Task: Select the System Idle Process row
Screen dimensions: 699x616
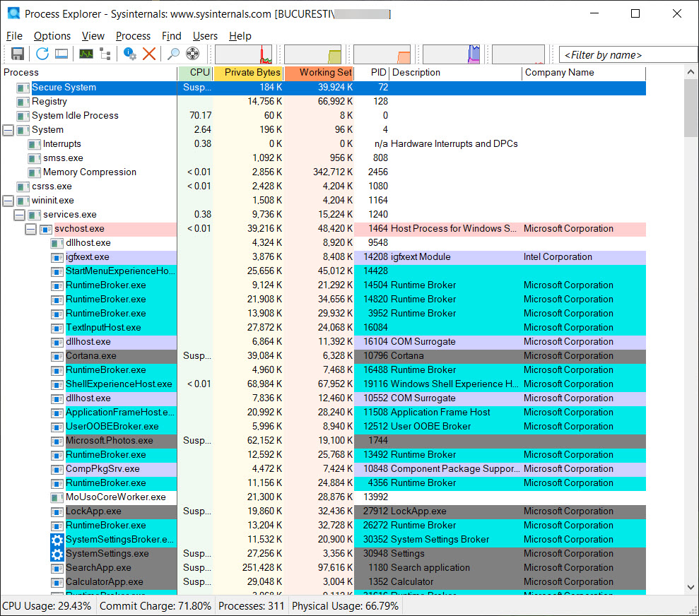Action: (x=323, y=116)
